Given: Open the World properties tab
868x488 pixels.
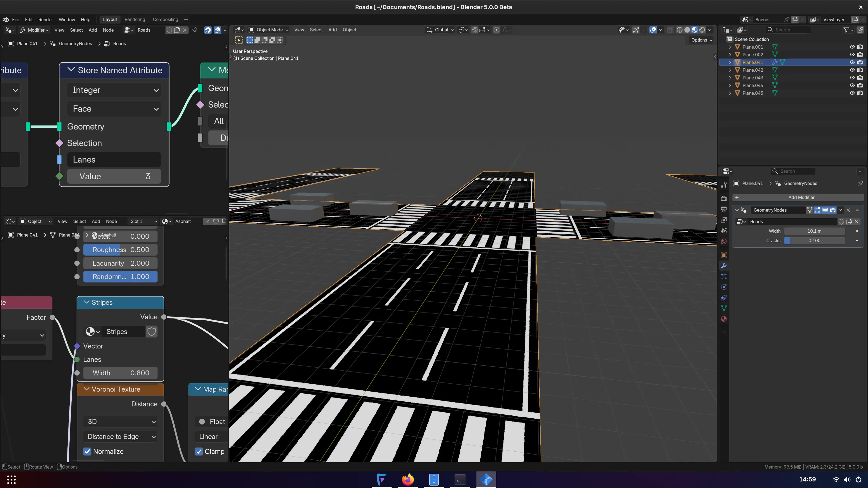Looking at the screenshot, I should click(724, 242).
